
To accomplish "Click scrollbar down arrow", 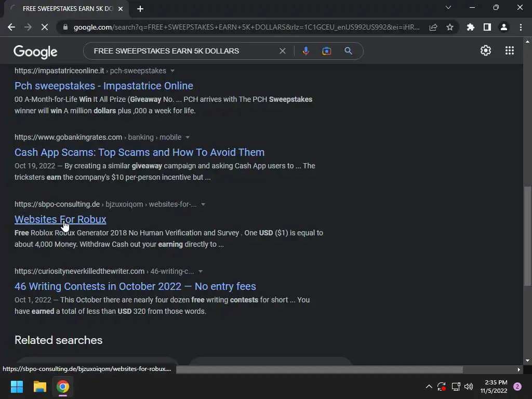I will click(x=527, y=361).
